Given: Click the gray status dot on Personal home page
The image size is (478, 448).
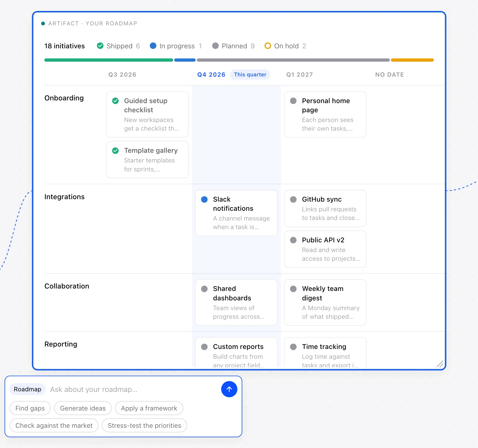Looking at the screenshot, I should (293, 101).
